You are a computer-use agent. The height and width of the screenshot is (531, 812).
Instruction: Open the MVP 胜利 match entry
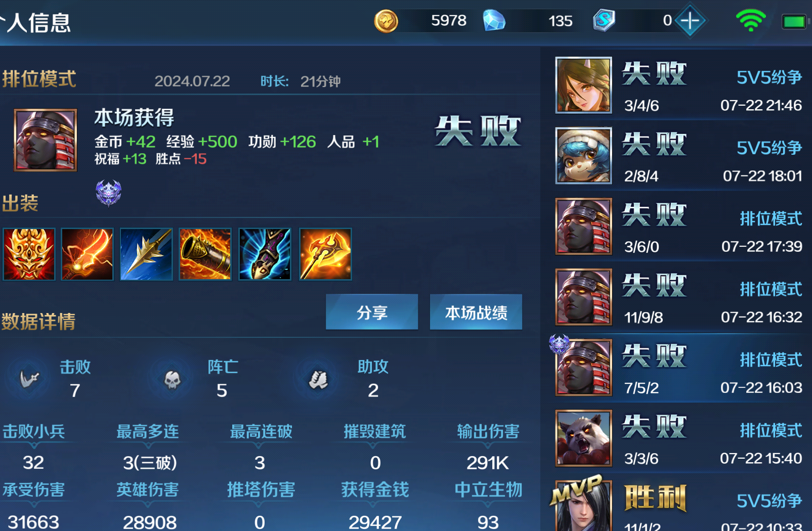pyautogui.click(x=678, y=503)
